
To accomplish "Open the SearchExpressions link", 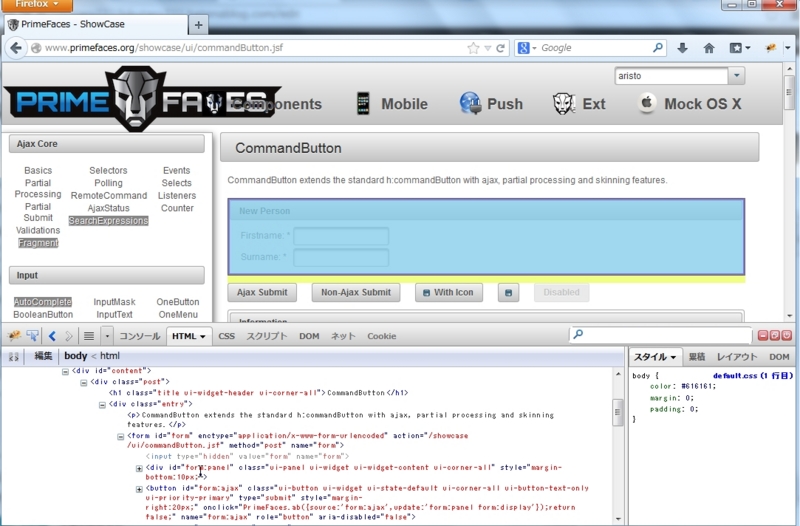I will (x=109, y=221).
